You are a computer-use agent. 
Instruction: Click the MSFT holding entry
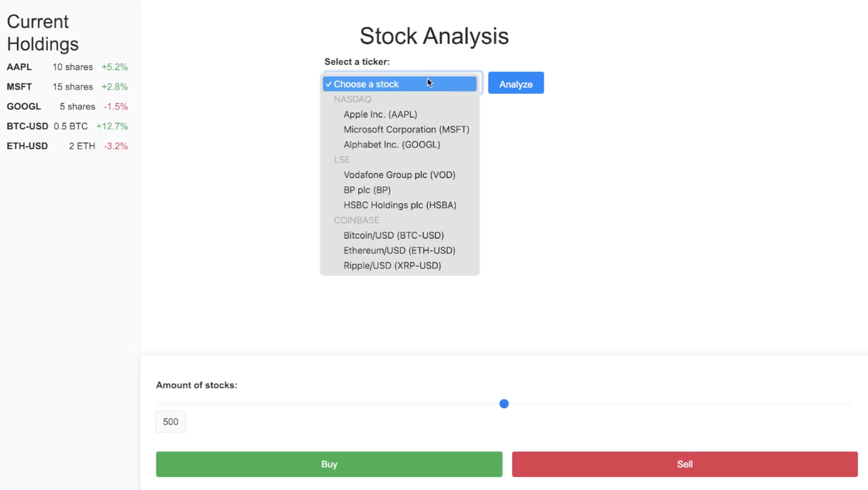(x=67, y=87)
